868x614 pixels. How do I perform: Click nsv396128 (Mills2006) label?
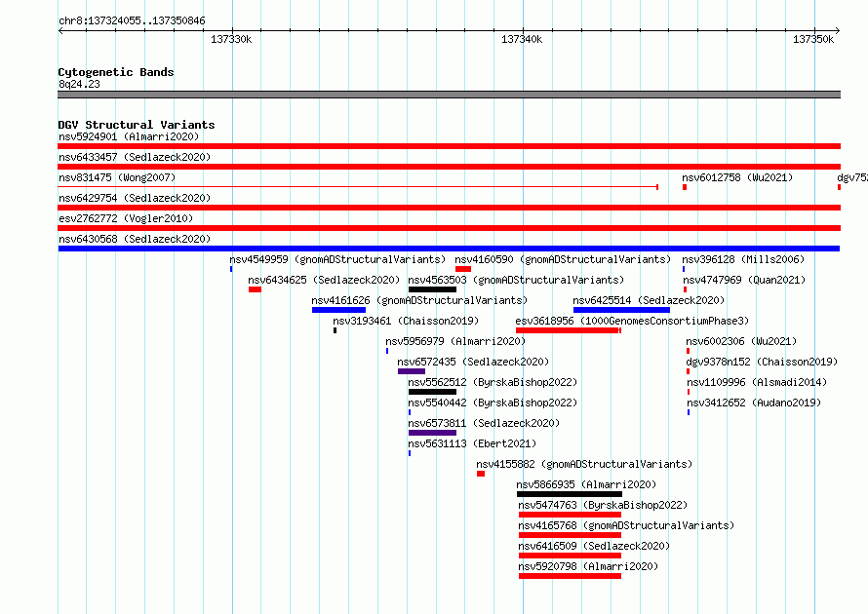click(x=743, y=259)
